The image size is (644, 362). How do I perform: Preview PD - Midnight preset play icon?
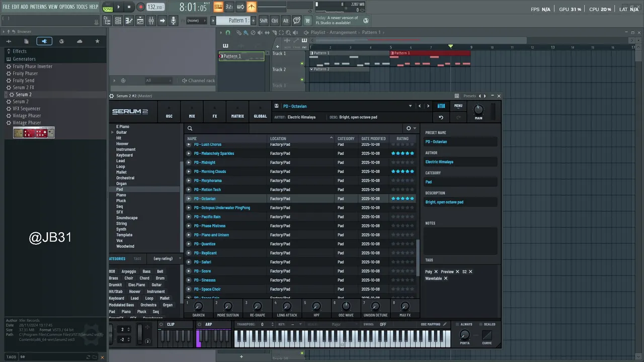(x=189, y=162)
